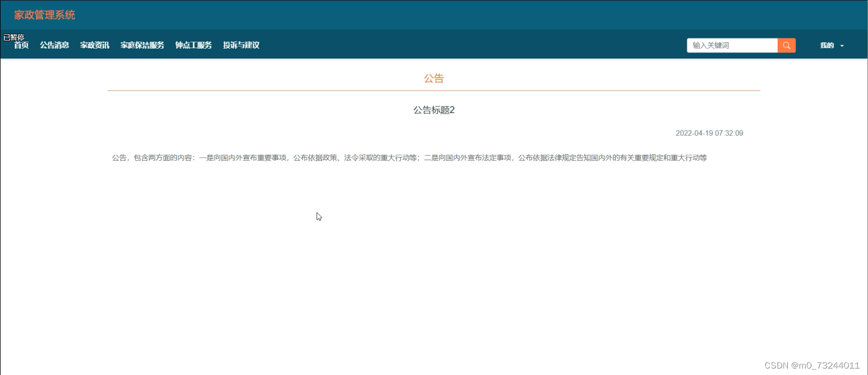Select 家政资讯 in the navigation bar

coord(95,45)
